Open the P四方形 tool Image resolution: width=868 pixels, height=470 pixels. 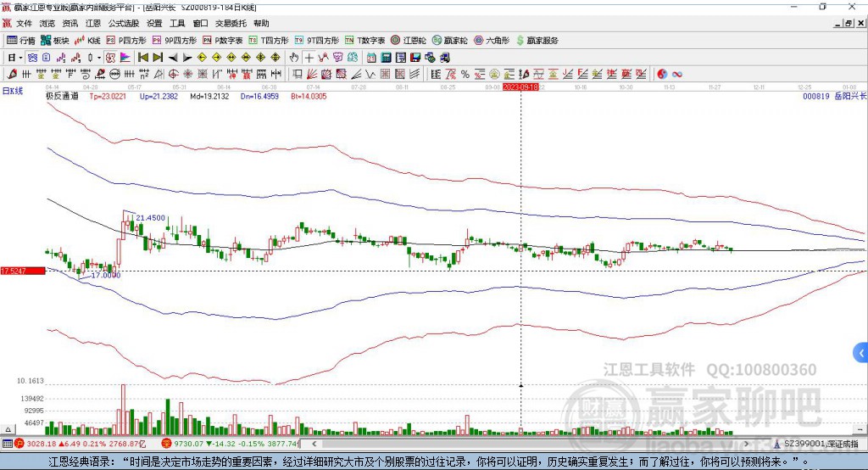126,41
